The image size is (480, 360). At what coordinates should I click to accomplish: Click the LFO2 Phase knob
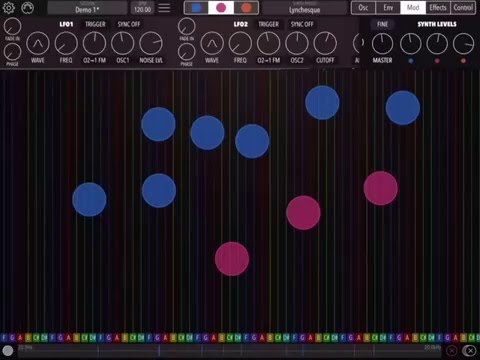coord(187,52)
